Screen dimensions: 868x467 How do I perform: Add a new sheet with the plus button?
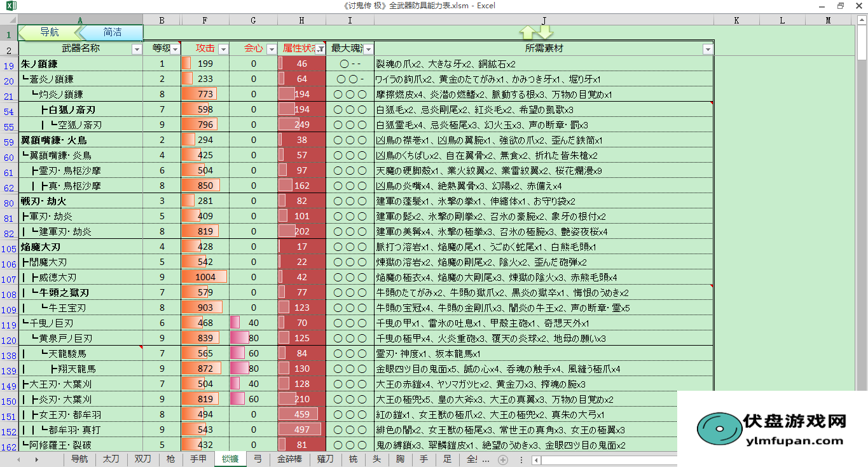click(503, 459)
